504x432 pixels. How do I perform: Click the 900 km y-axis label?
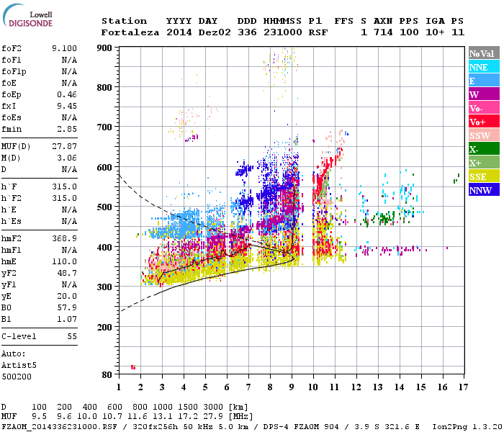(x=104, y=48)
